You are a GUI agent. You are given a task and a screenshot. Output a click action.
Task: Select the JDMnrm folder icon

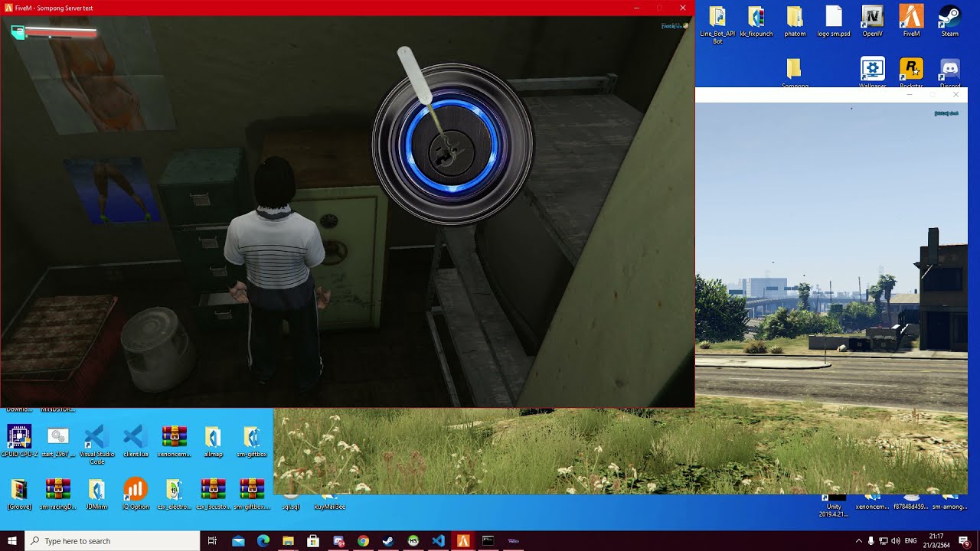click(96, 494)
